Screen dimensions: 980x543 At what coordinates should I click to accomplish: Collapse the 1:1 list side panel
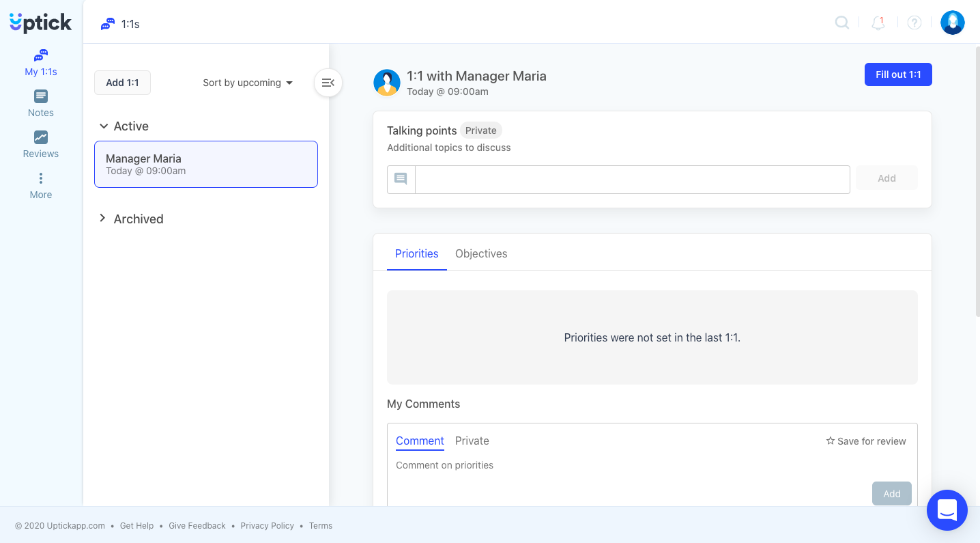click(x=328, y=83)
